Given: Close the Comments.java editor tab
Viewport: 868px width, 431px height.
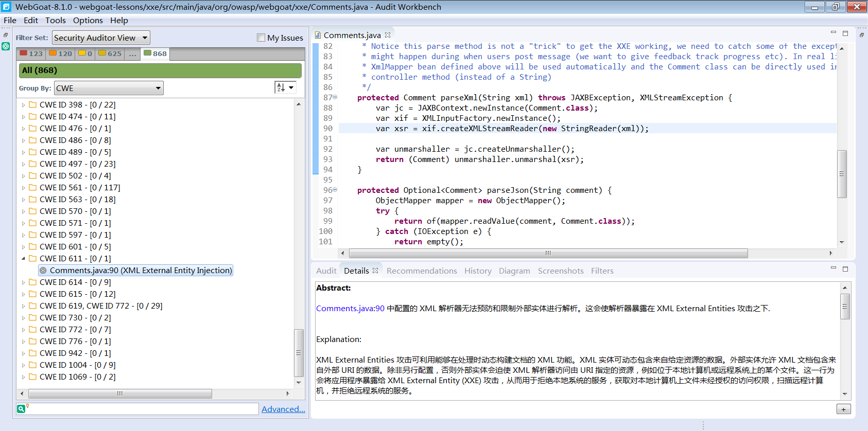Looking at the screenshot, I should pyautogui.click(x=388, y=35).
